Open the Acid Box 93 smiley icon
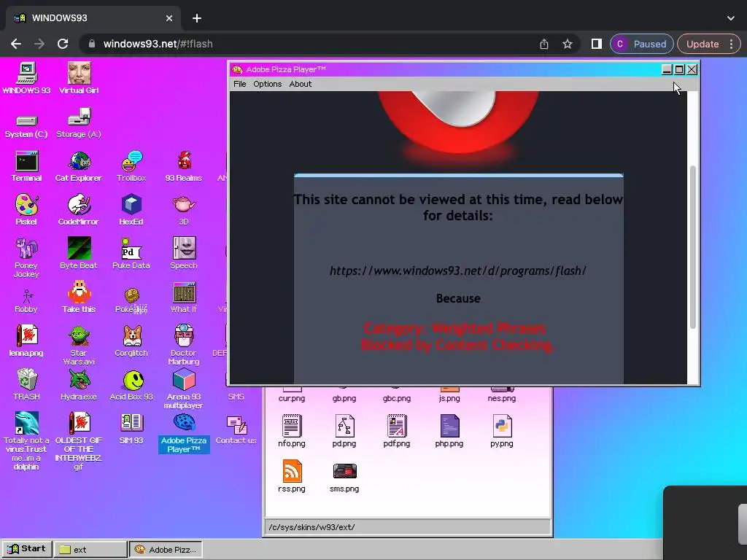This screenshot has width=747, height=560. pyautogui.click(x=131, y=385)
